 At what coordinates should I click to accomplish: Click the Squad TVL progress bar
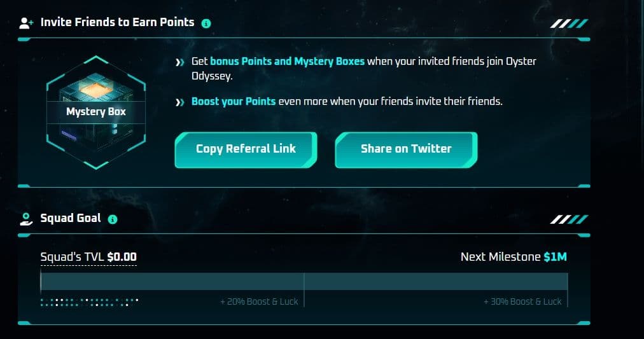click(x=304, y=281)
